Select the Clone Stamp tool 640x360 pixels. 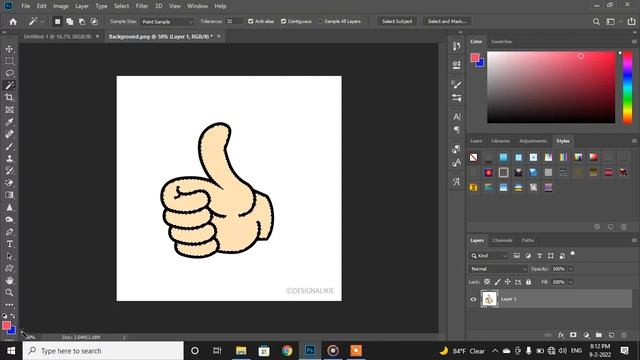coord(9,159)
